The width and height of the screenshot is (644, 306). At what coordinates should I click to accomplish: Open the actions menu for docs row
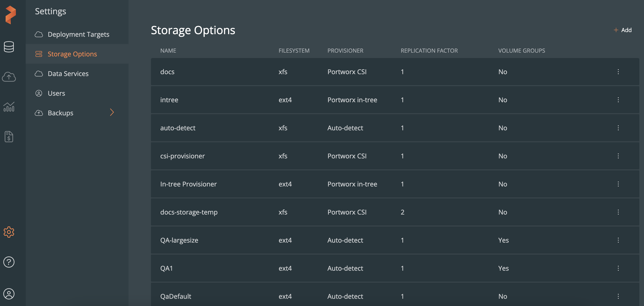[618, 72]
